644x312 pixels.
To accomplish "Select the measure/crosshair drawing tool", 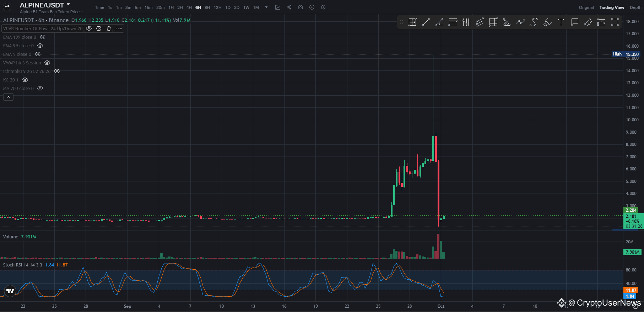I will 412,22.
